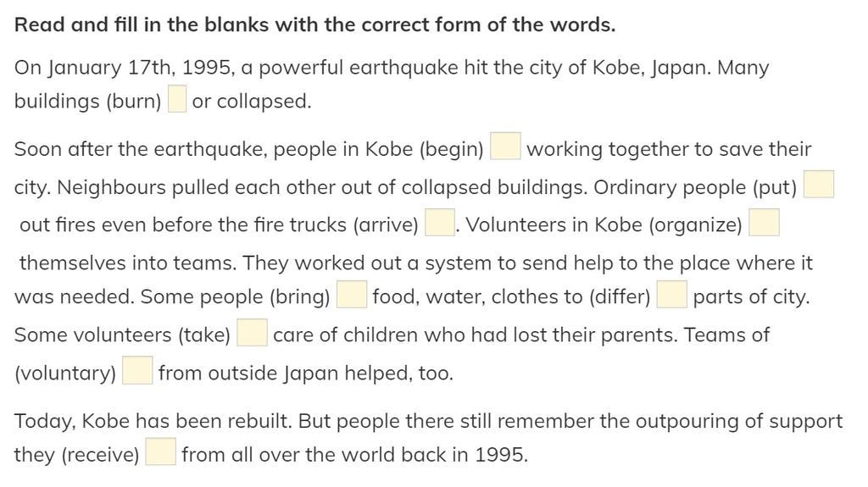
Task: Click the text 'or collapsed.'
Action: [x=252, y=102]
